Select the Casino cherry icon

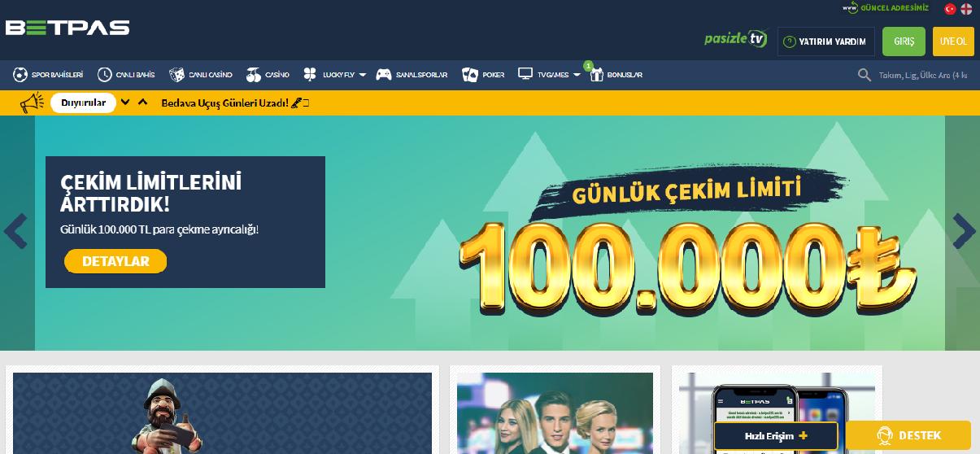(253, 75)
